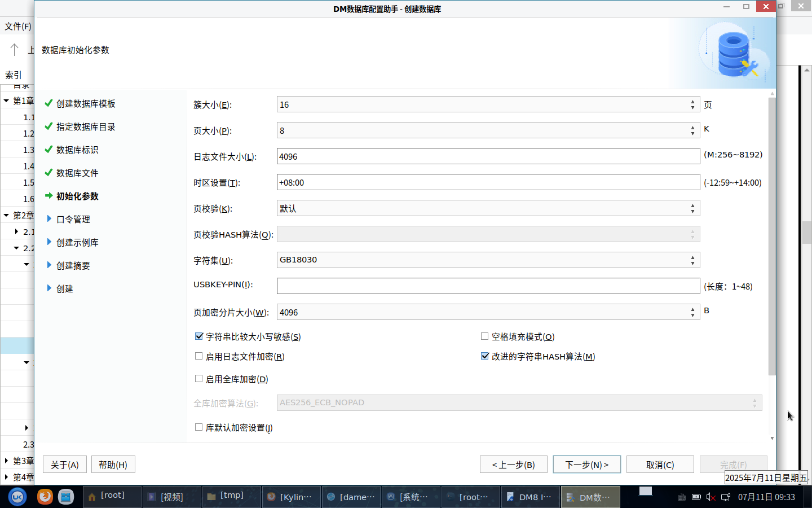Click the battery tray icon

pyautogui.click(x=696, y=497)
